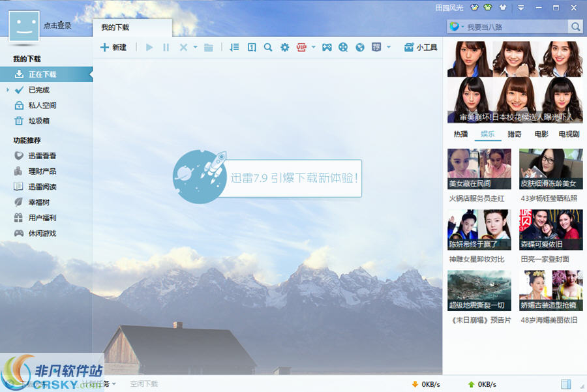Click the magnifier search icon in the toolbar

[x=268, y=47]
